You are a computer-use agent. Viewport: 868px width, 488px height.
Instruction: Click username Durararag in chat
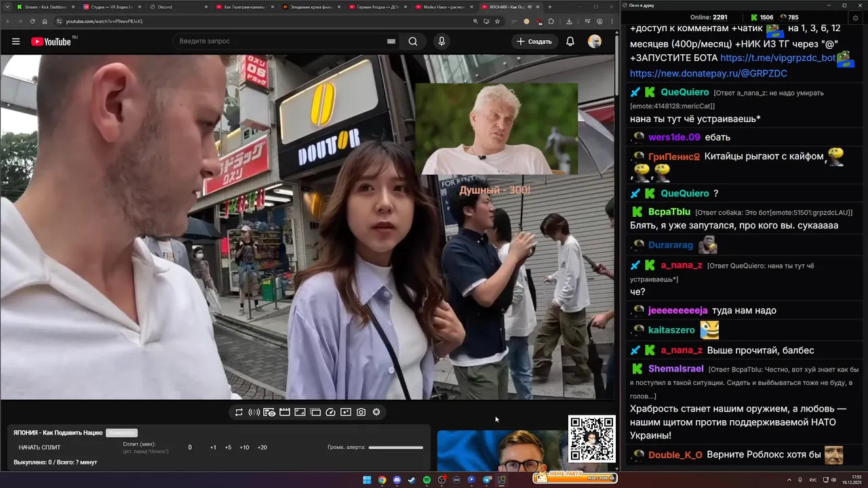click(671, 245)
